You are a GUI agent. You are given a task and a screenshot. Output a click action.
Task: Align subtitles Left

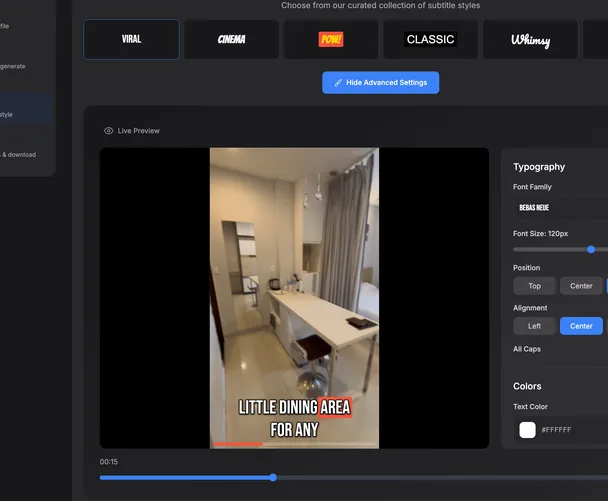[534, 326]
